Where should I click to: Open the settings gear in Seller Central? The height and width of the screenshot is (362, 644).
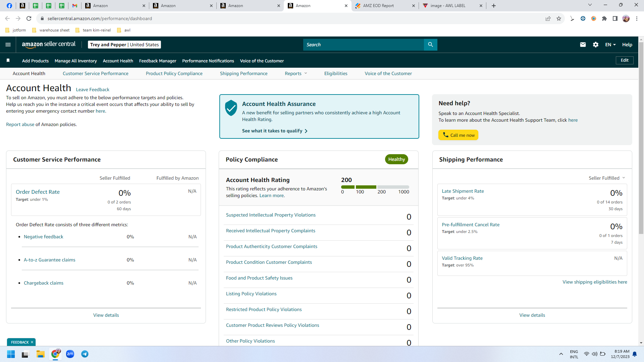[596, 45]
